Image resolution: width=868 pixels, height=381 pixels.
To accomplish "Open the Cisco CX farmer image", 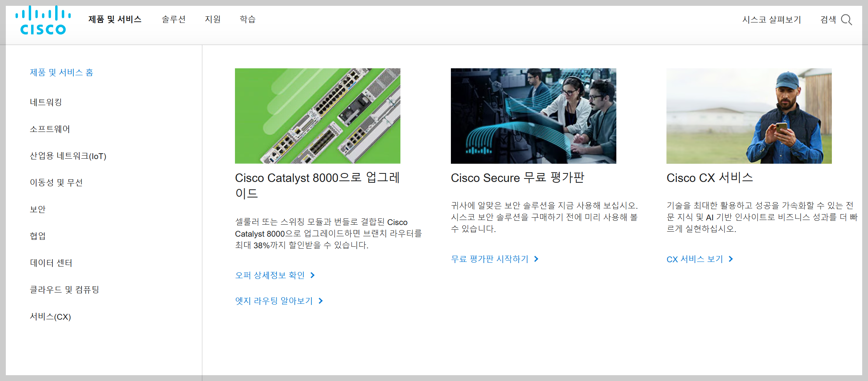I will 749,116.
